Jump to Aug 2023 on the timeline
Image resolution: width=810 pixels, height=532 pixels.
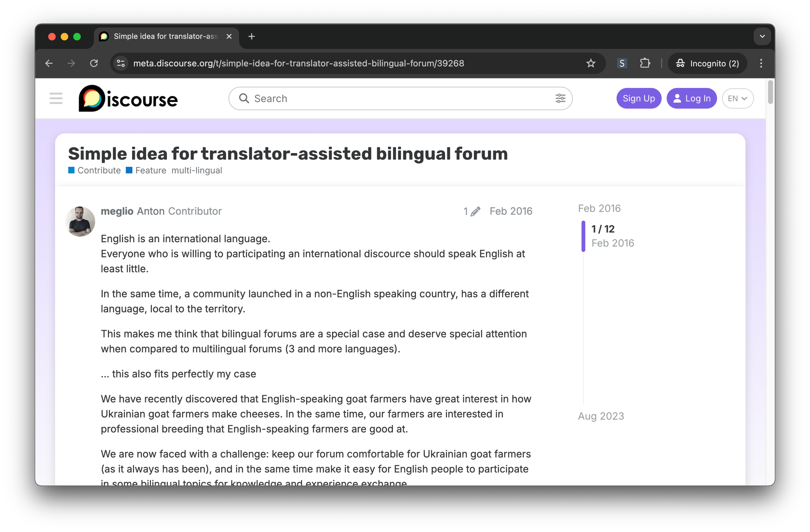tap(601, 416)
